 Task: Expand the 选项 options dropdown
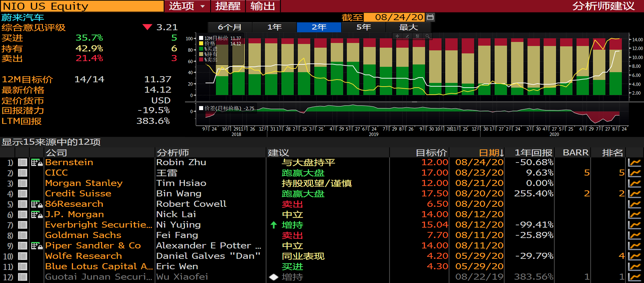click(x=187, y=6)
